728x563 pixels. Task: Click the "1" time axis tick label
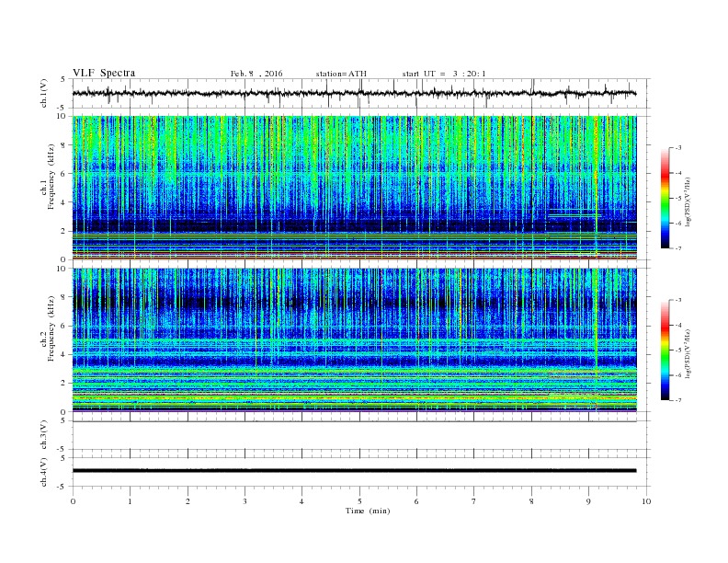coord(130,501)
